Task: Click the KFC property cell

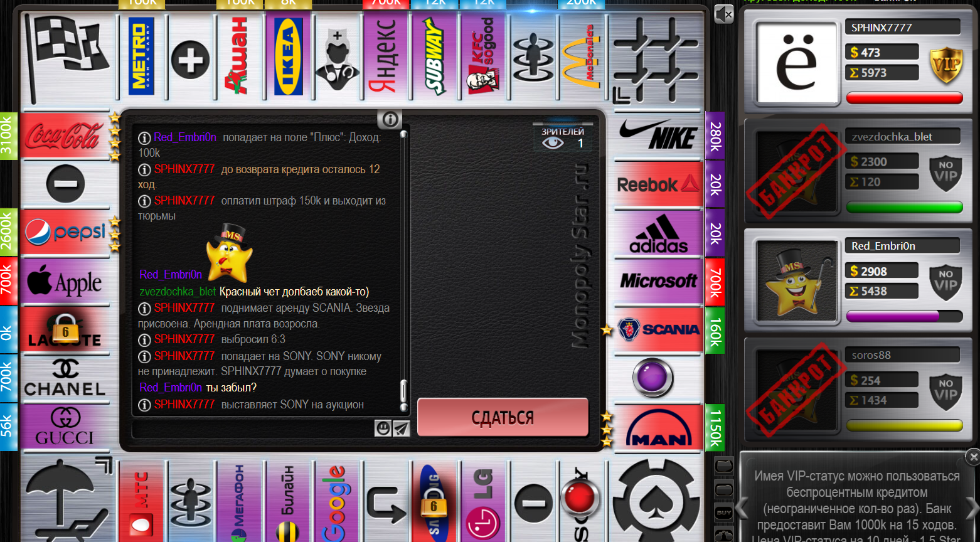Action: 484,56
